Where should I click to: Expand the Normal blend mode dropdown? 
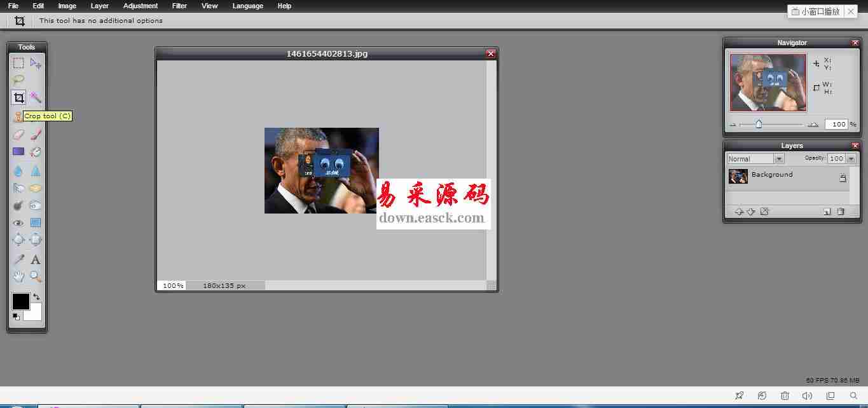[x=779, y=159]
